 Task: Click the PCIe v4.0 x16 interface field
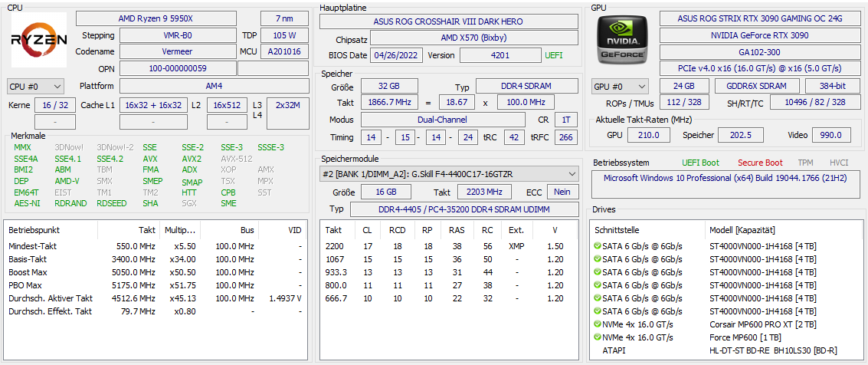click(759, 69)
